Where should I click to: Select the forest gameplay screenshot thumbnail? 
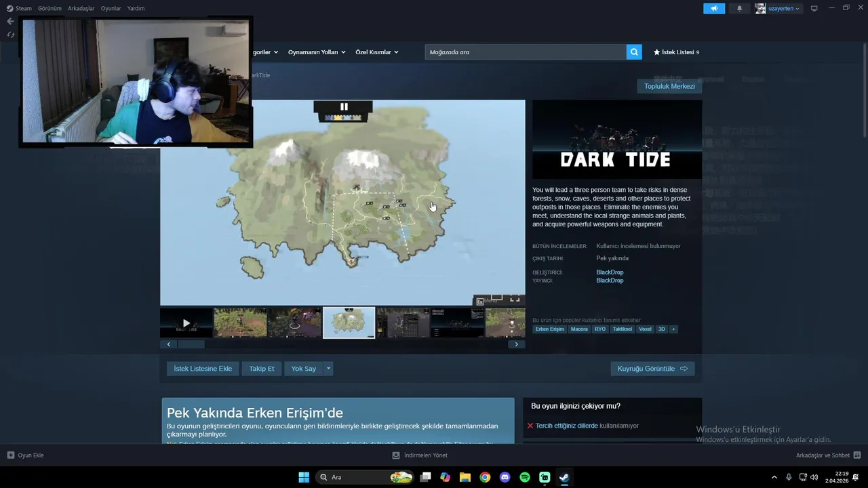pos(241,323)
